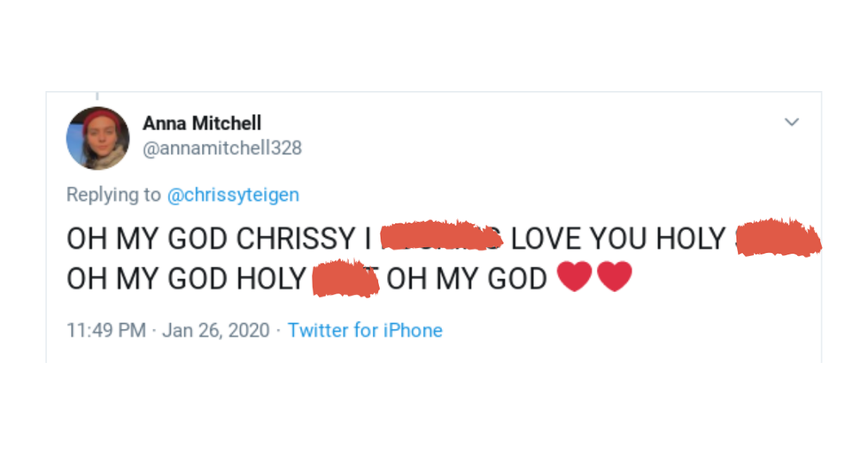
Task: Click the 11:49 PM timestamp
Action: coord(106,330)
